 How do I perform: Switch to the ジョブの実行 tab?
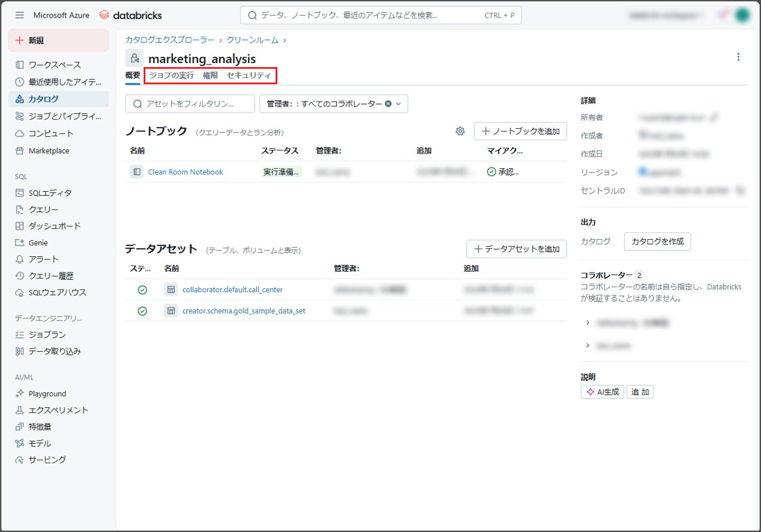click(171, 75)
